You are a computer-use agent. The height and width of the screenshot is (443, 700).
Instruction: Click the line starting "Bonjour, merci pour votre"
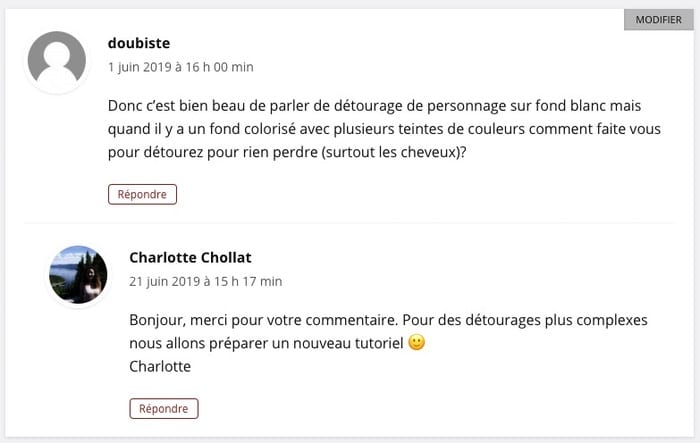389,320
